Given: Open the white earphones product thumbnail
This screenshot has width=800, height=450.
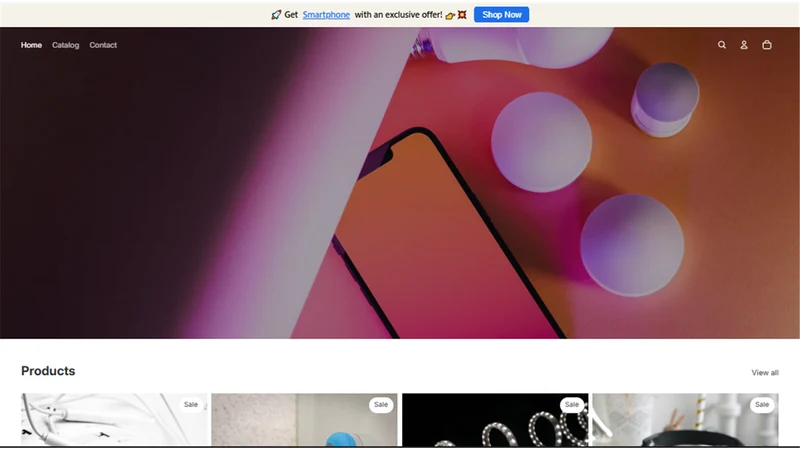Looking at the screenshot, I should [114, 419].
